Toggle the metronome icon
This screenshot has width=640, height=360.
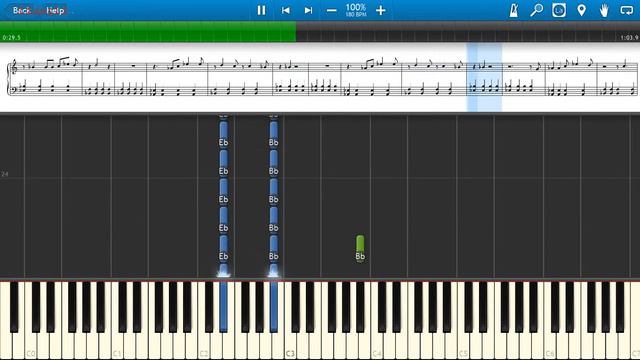pyautogui.click(x=514, y=10)
